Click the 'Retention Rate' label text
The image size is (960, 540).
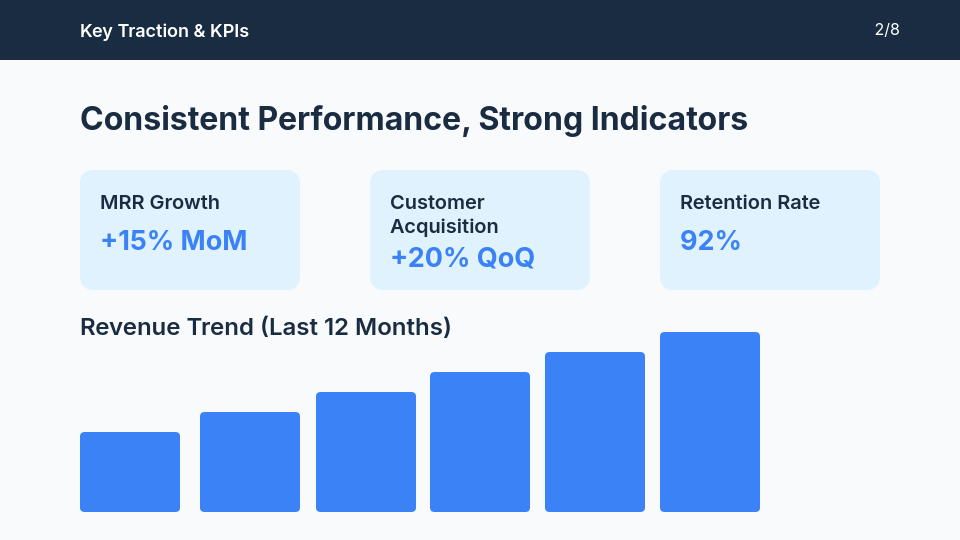tap(750, 202)
